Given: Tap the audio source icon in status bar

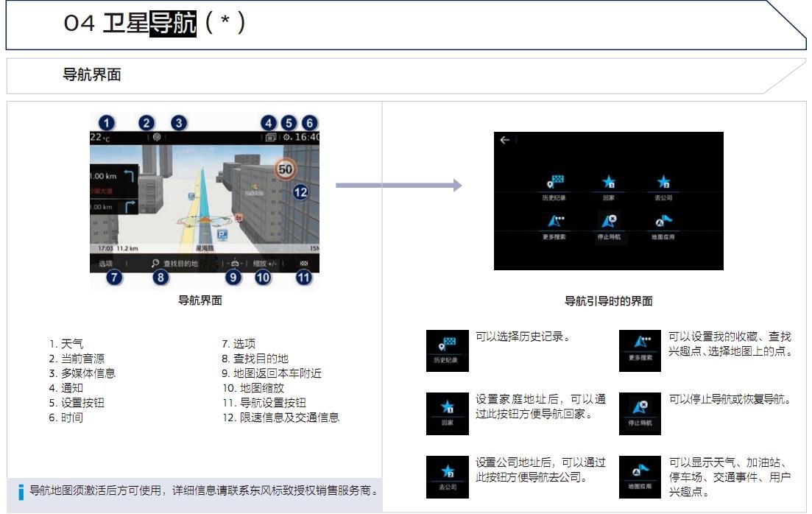Looking at the screenshot, I should point(156,138).
